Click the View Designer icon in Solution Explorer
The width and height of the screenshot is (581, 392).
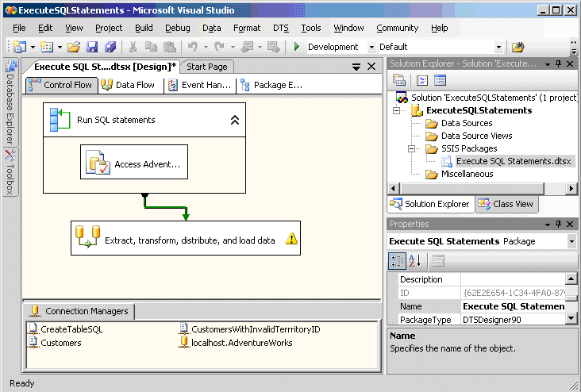tap(440, 80)
